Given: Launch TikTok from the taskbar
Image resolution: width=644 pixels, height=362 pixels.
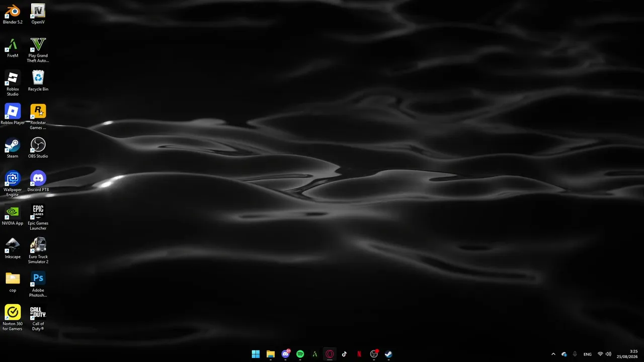Looking at the screenshot, I should click(x=344, y=354).
